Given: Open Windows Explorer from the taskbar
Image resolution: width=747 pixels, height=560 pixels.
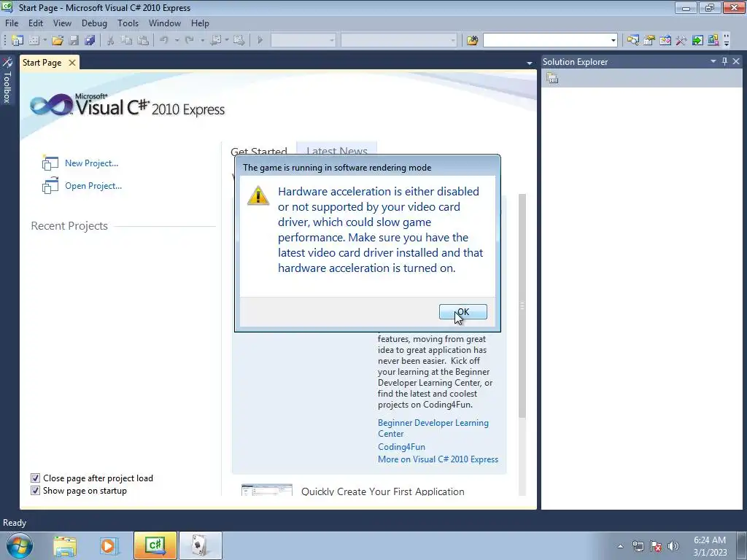Looking at the screenshot, I should click(65, 545).
